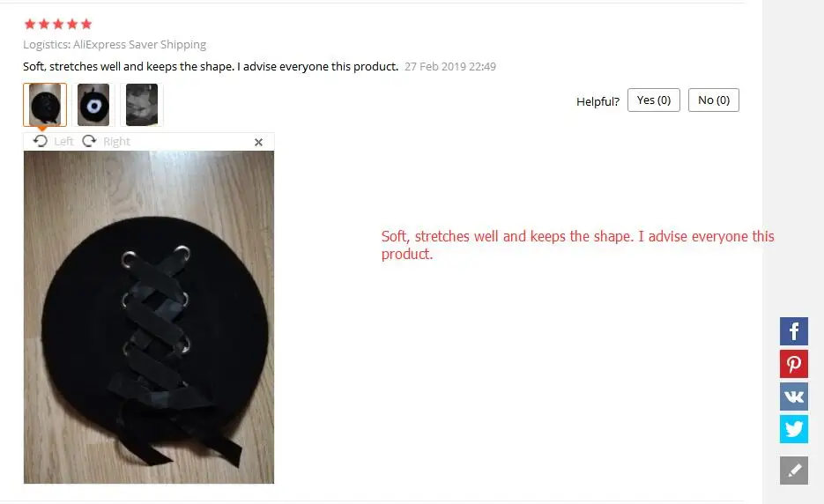
Task: Vote No (0) on review helpfulness
Action: point(714,100)
